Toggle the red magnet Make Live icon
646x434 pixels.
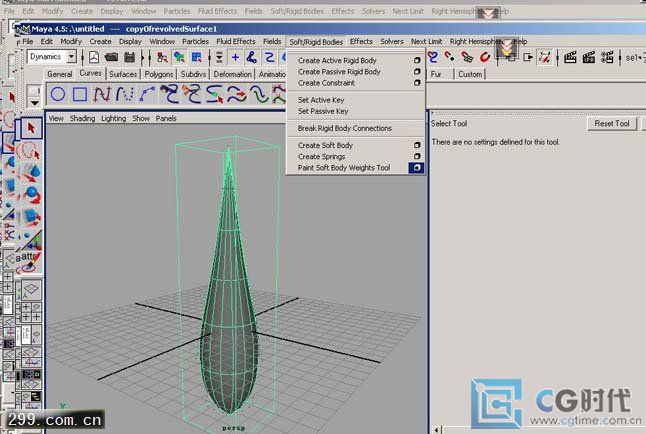pyautogui.click(x=485, y=57)
